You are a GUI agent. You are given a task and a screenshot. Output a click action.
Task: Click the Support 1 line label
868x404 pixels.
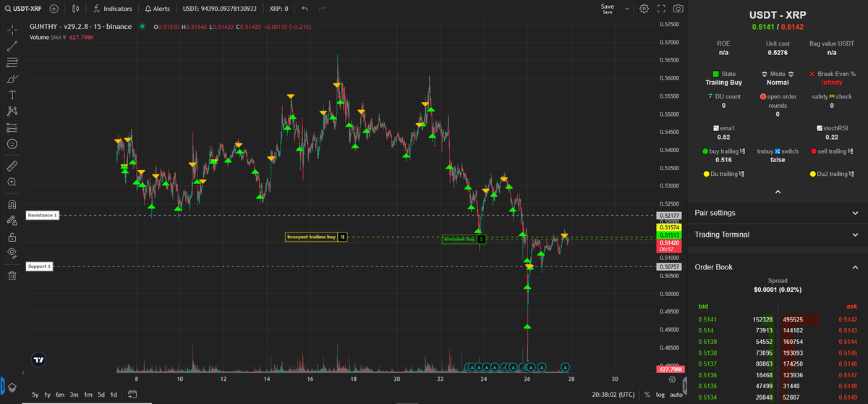pyautogui.click(x=40, y=266)
